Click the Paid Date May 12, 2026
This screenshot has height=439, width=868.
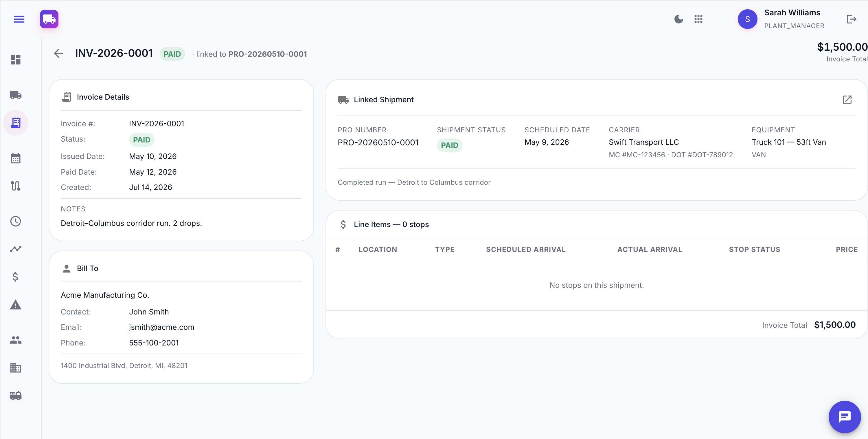click(x=153, y=172)
